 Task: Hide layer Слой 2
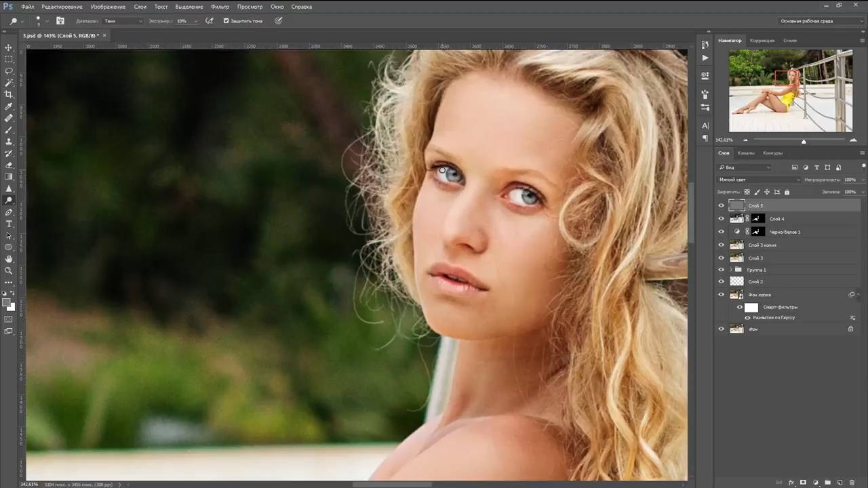coord(721,281)
